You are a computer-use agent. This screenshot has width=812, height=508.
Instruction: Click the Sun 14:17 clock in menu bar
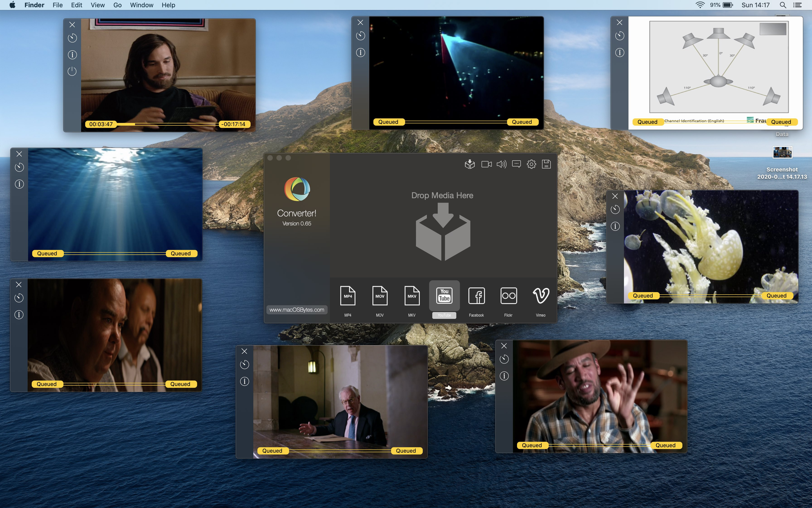tap(755, 5)
